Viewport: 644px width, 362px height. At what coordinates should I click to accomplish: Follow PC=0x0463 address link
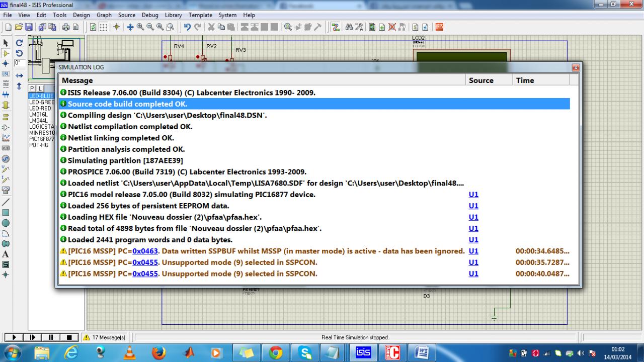(x=145, y=251)
